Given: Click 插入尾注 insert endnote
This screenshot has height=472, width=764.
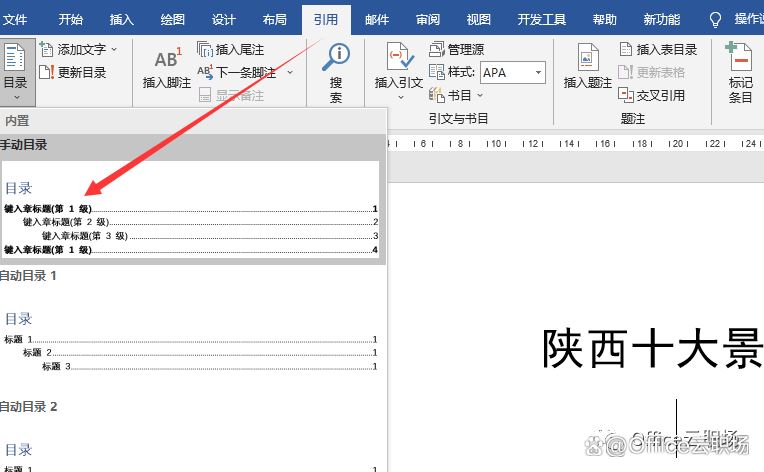Looking at the screenshot, I should tap(231, 49).
